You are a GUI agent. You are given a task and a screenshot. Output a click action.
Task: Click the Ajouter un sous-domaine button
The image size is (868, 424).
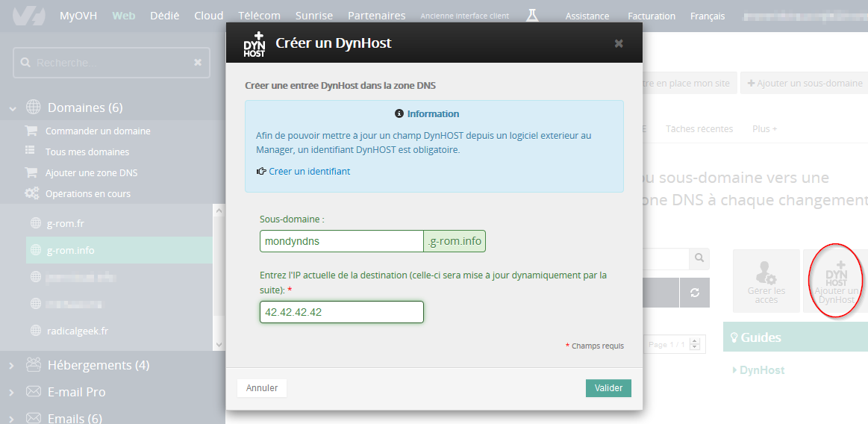coord(805,83)
